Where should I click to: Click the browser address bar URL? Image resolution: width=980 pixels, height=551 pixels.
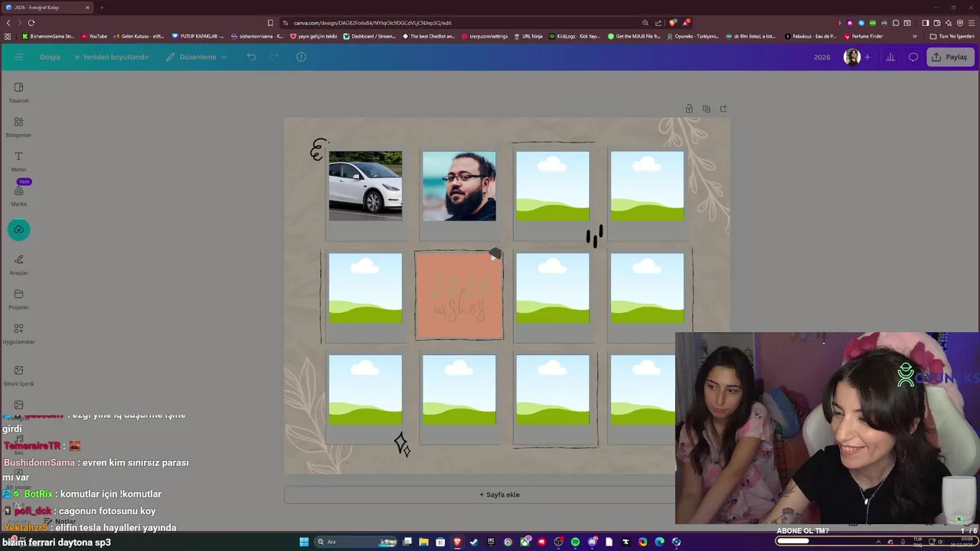point(374,23)
